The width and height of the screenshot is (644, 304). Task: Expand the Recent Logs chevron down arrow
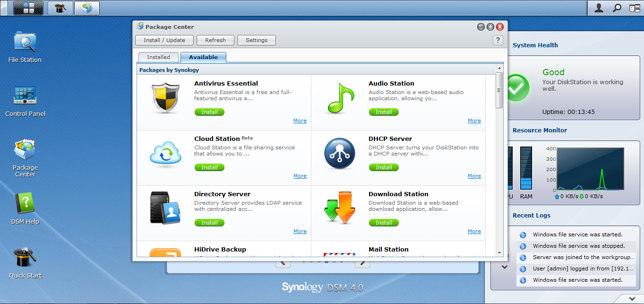click(505, 267)
